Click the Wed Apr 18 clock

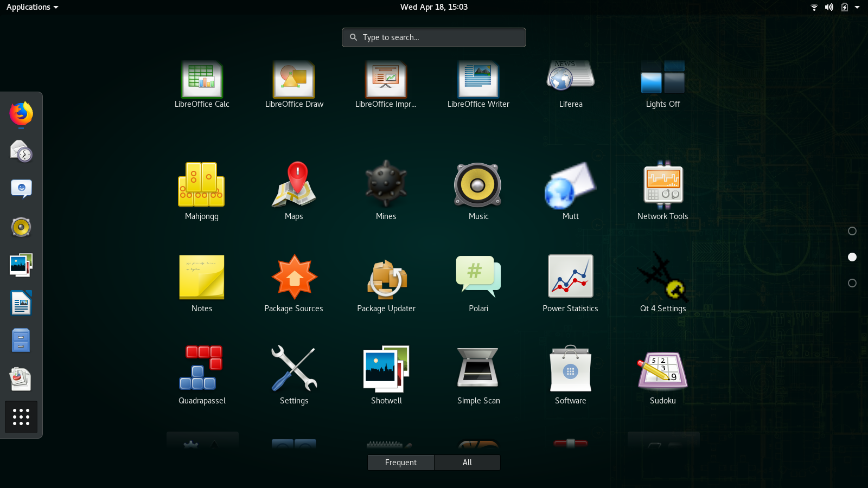click(x=433, y=7)
